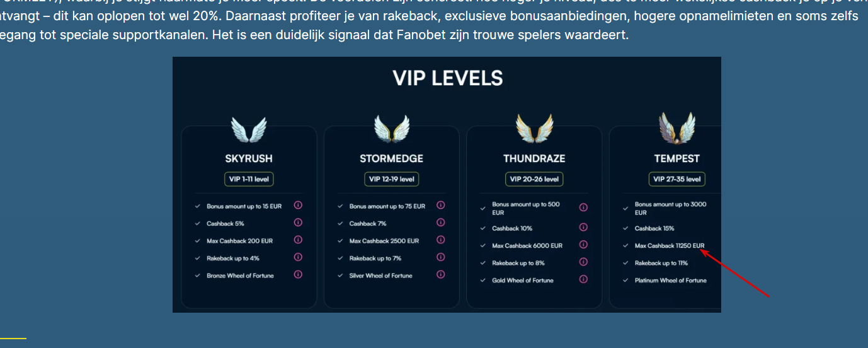Choose the VIP 20-26 level badge
This screenshot has height=348, width=868.
click(534, 179)
